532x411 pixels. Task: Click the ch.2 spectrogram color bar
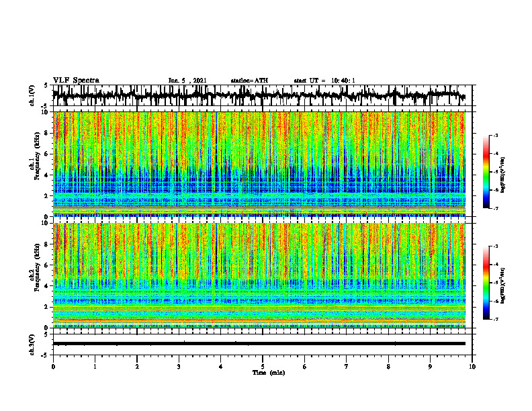486,283
